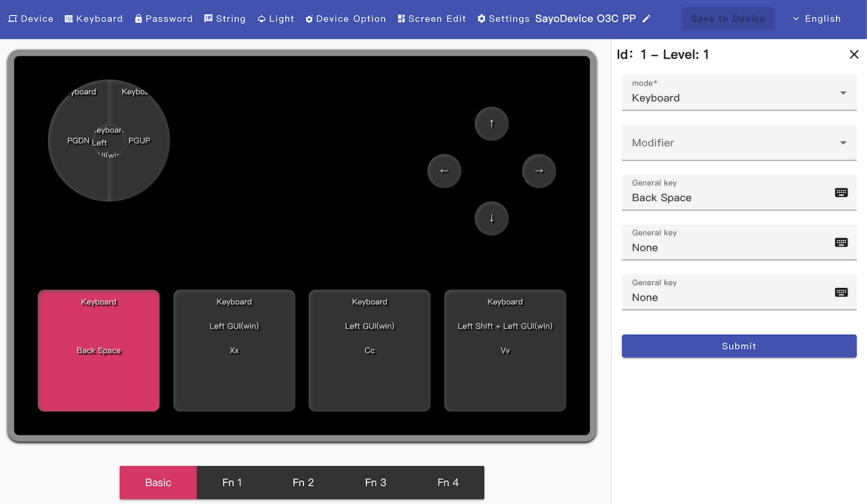Open Device Option page
The image size is (867, 504).
pos(345,19)
